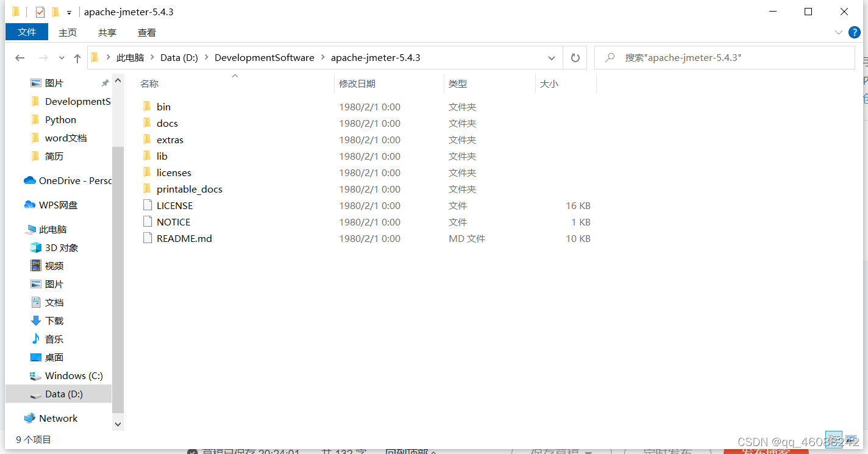The image size is (868, 454).
Task: Open the 文件 menu tab
Action: coord(27,32)
